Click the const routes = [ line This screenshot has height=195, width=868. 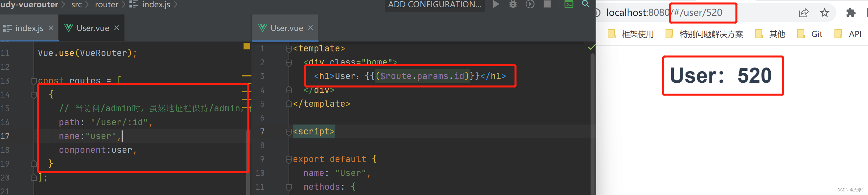point(80,81)
